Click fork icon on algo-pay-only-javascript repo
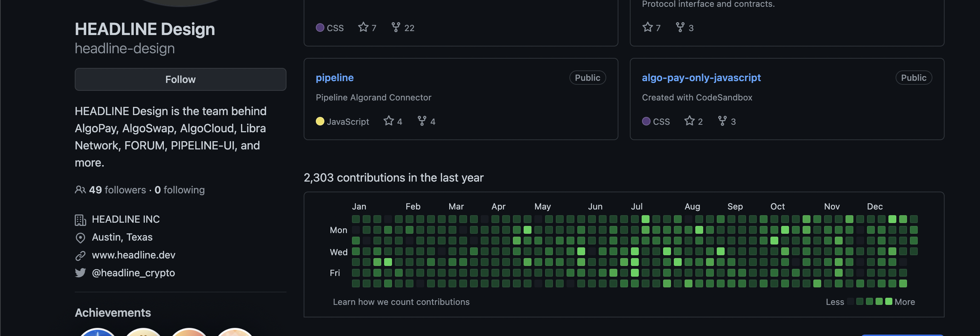The height and width of the screenshot is (336, 980). [x=722, y=121]
